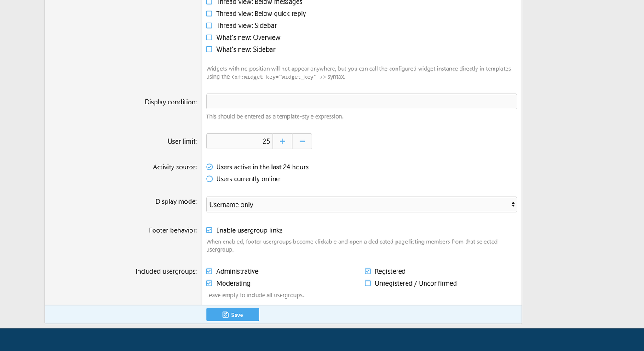Click the User limit number field
Viewport: 644px width, 351px height.
[239, 141]
